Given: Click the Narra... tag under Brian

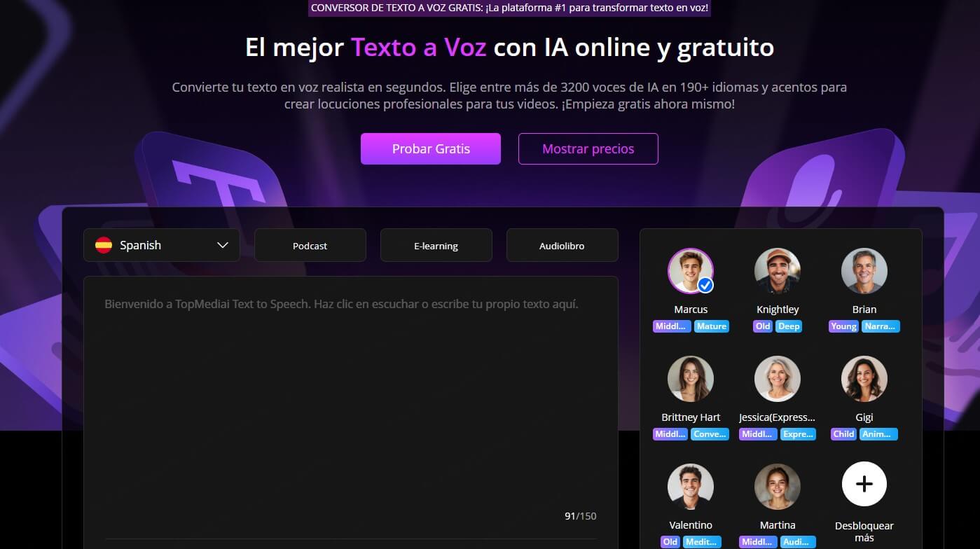Looking at the screenshot, I should click(x=881, y=326).
